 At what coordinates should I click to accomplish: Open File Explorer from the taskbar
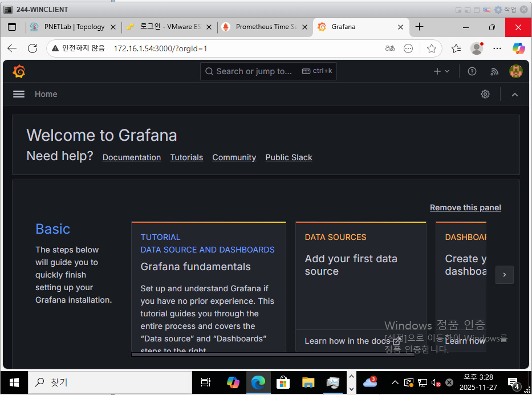tap(308, 382)
